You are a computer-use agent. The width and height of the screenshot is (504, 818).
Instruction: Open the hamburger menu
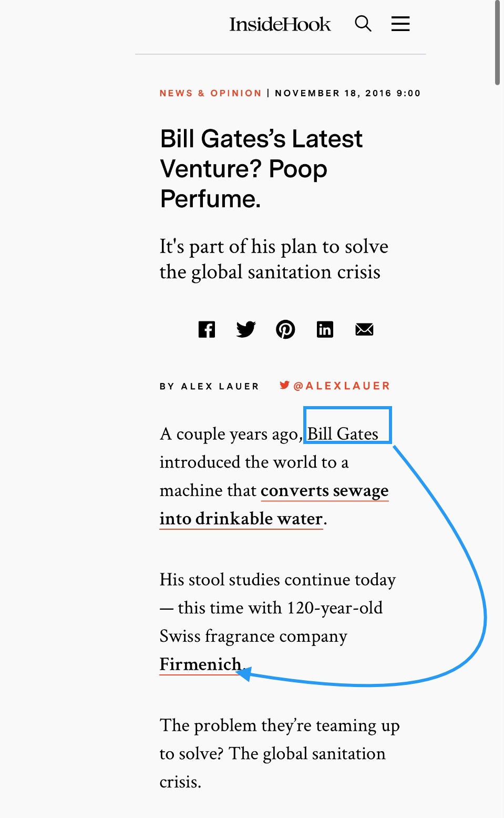[400, 24]
